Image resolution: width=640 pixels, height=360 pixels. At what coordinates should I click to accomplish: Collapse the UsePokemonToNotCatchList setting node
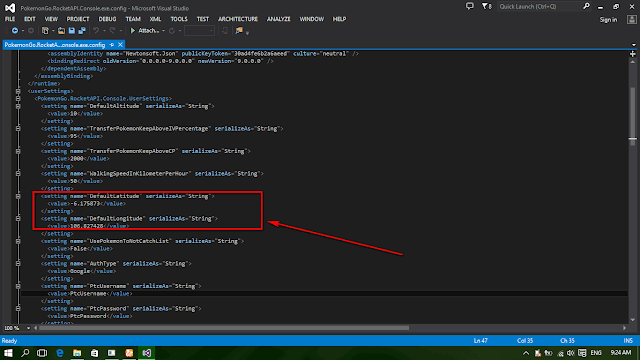[x=18, y=241]
